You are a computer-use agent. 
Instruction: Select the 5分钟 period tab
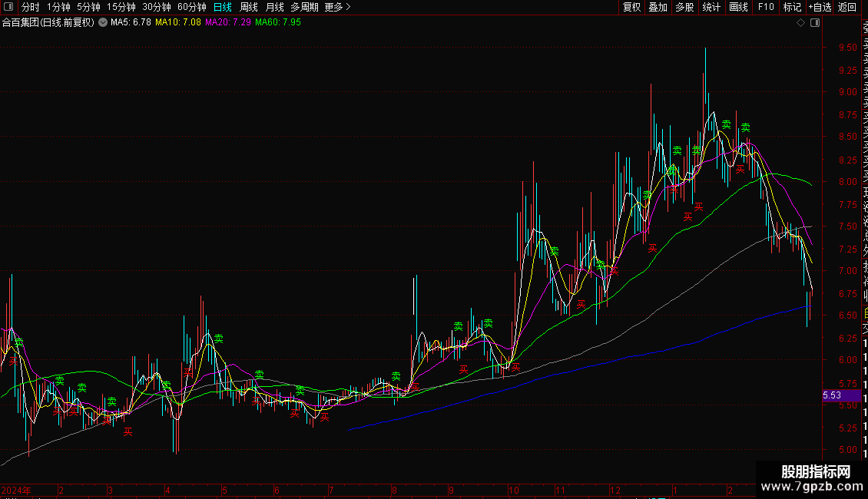coord(88,7)
